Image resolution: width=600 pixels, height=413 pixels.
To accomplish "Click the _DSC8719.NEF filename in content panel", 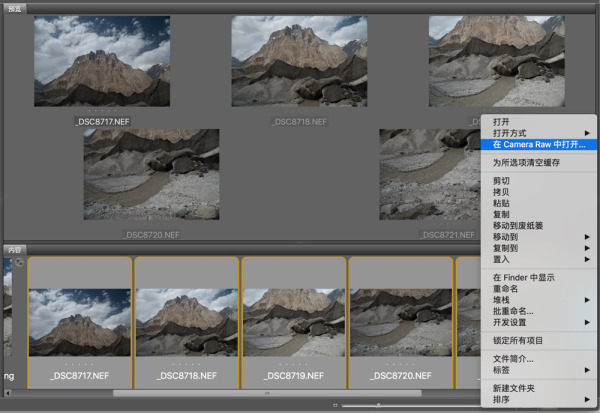I will tap(294, 375).
